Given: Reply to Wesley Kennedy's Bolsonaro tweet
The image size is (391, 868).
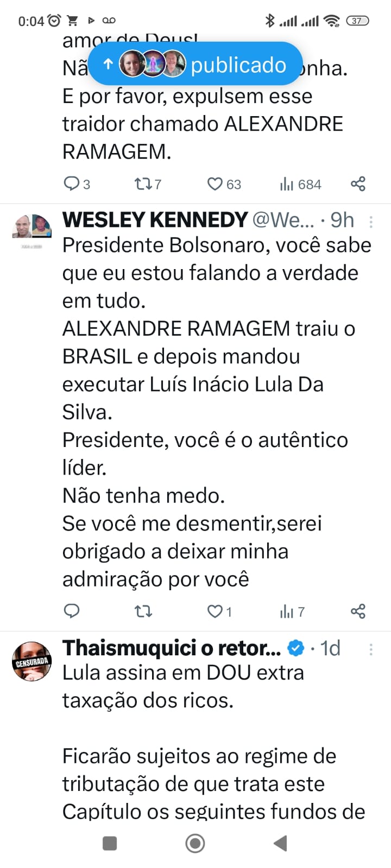Looking at the screenshot, I should [72, 611].
